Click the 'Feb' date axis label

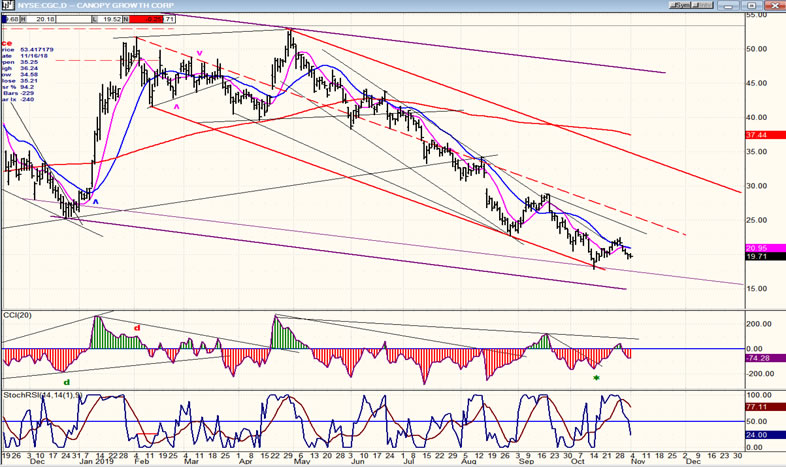[x=142, y=461]
